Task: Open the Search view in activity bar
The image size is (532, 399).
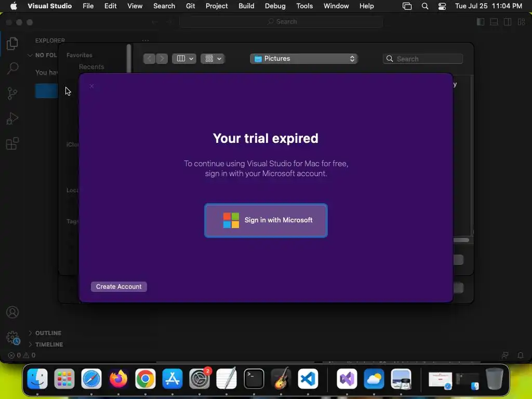Action: point(12,68)
